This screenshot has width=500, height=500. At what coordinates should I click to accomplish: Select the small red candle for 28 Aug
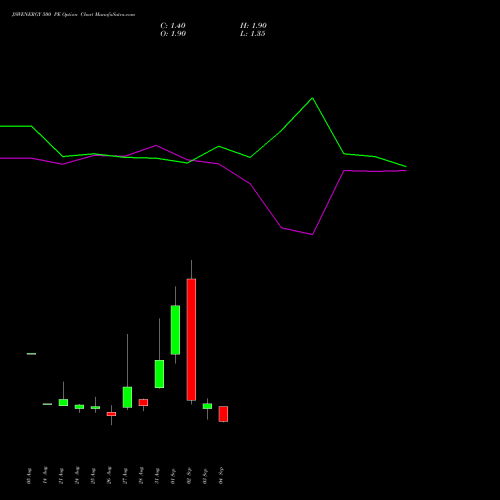[143, 402]
